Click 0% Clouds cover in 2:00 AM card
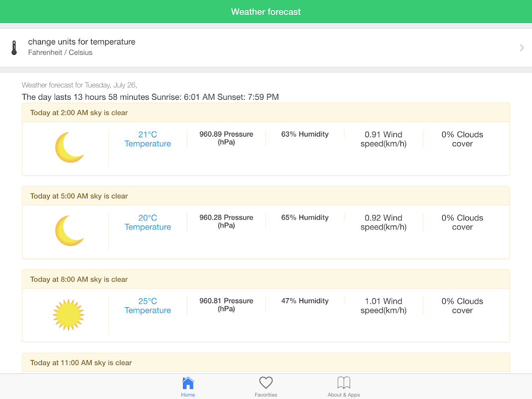 462,139
